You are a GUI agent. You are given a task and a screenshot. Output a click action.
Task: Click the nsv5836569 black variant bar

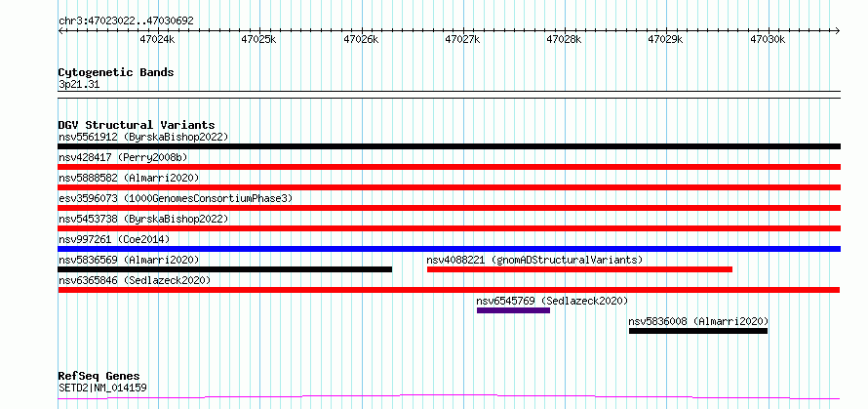(x=224, y=269)
